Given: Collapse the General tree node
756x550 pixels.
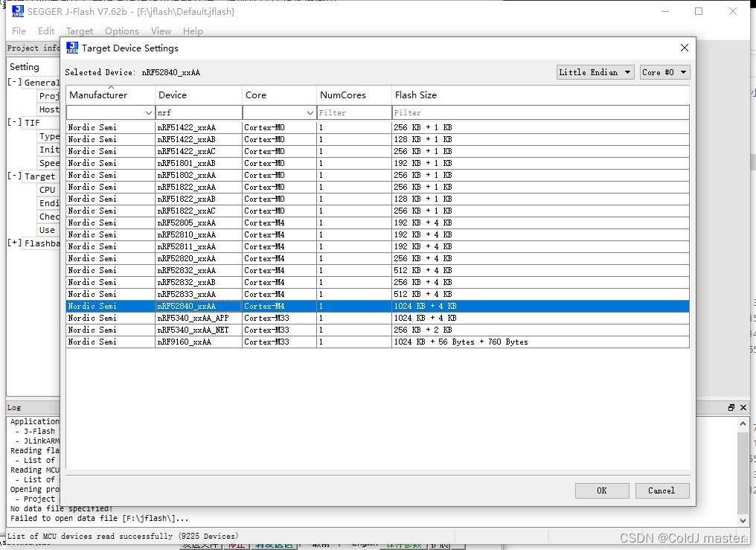Looking at the screenshot, I should coord(14,82).
